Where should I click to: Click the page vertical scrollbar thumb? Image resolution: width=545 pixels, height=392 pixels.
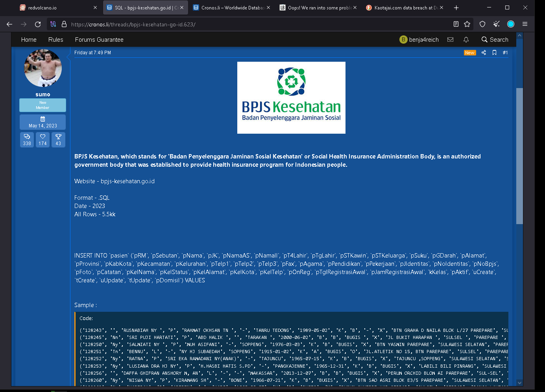(x=519, y=156)
